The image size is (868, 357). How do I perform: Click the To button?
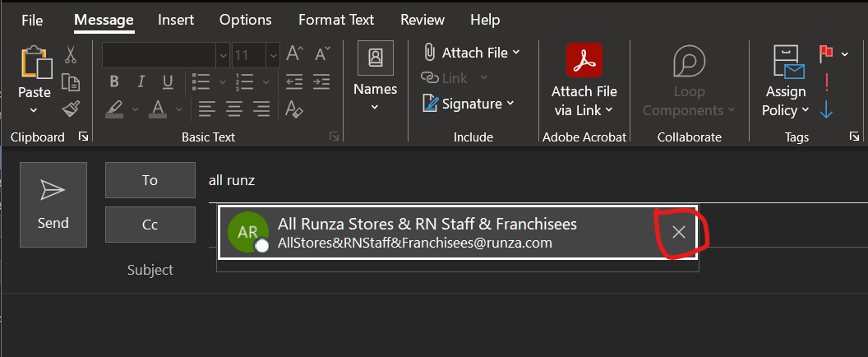[150, 180]
